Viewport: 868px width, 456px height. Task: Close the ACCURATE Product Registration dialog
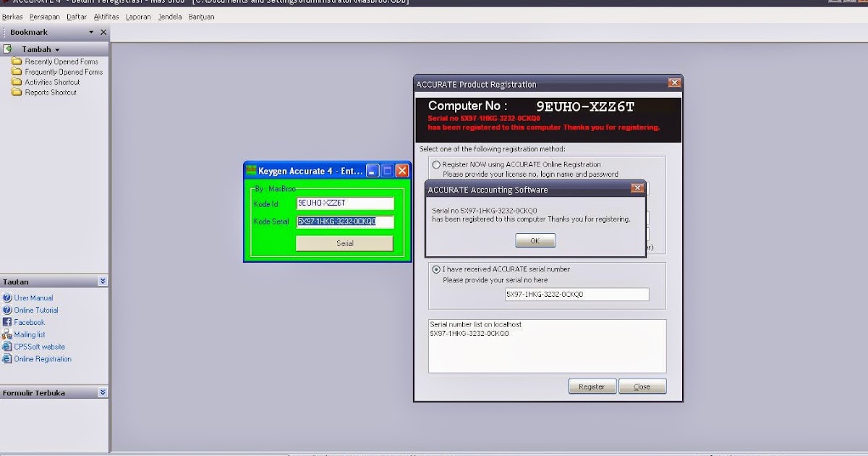coord(674,83)
